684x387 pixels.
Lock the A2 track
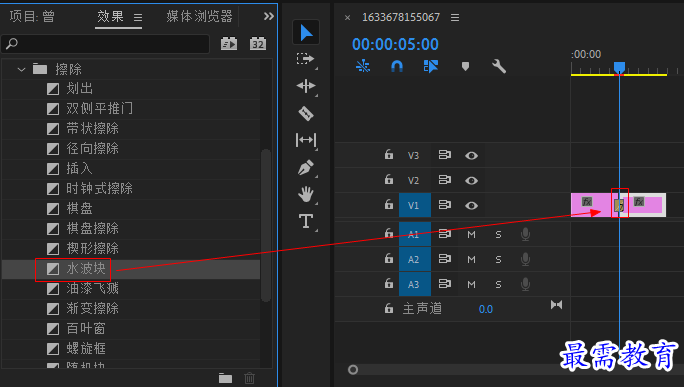(389, 258)
